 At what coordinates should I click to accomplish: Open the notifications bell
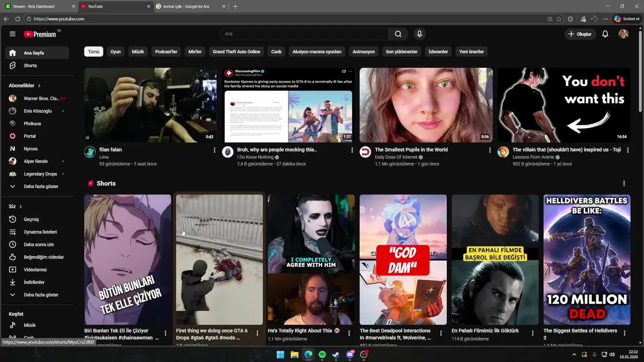click(x=605, y=34)
